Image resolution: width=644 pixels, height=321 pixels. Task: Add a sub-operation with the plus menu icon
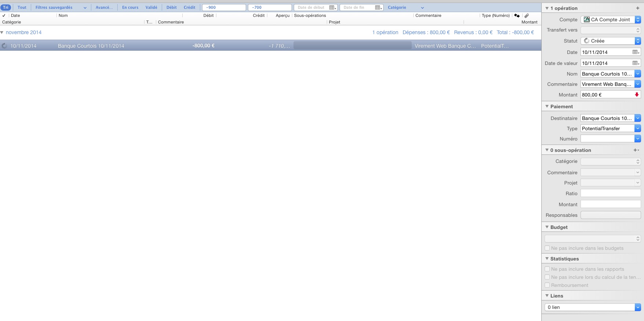[x=636, y=150]
